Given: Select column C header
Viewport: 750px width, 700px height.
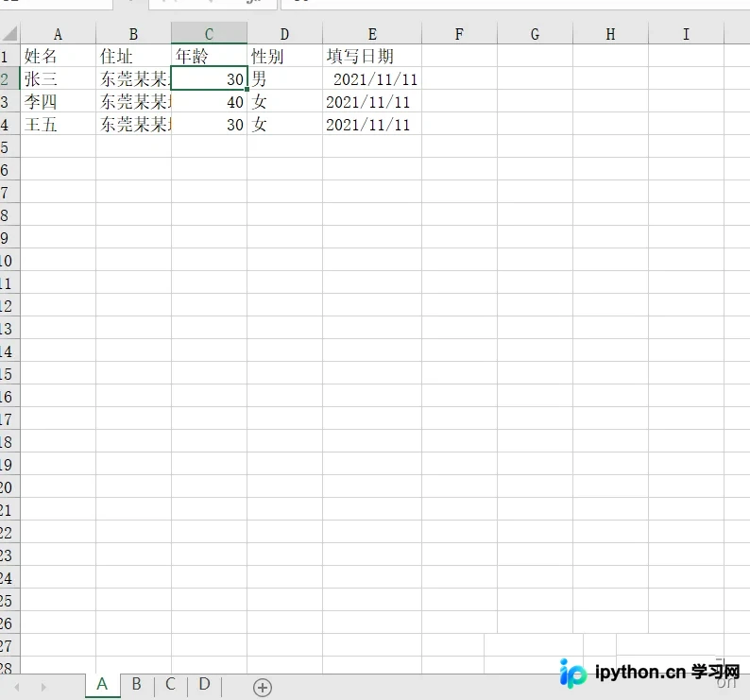Looking at the screenshot, I should click(209, 33).
